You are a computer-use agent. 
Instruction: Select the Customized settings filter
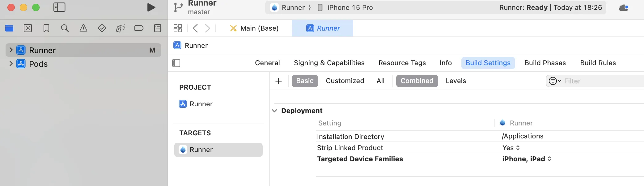pyautogui.click(x=345, y=81)
